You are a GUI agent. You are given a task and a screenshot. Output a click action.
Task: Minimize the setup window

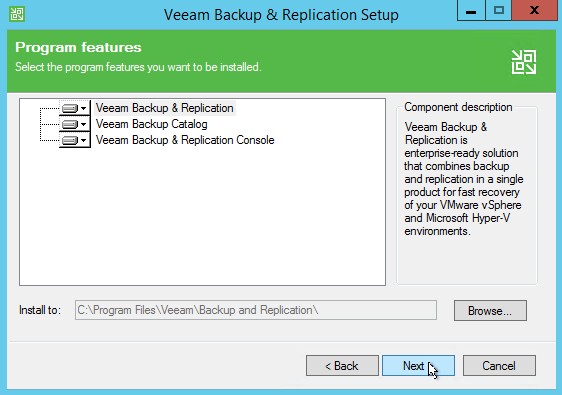[471, 11]
